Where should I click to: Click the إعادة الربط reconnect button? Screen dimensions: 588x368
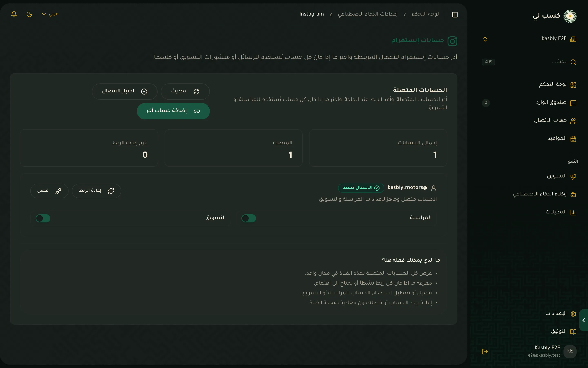(x=96, y=191)
